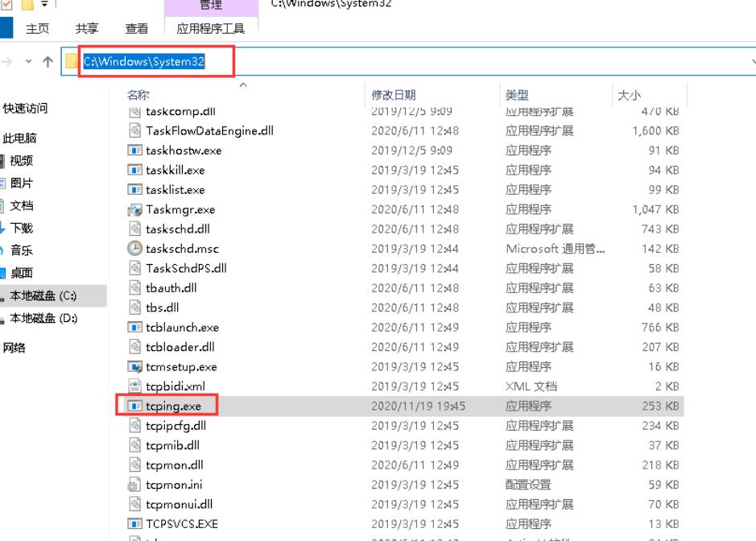Click the tasklist.exe file icon
756x541 pixels.
click(x=134, y=190)
